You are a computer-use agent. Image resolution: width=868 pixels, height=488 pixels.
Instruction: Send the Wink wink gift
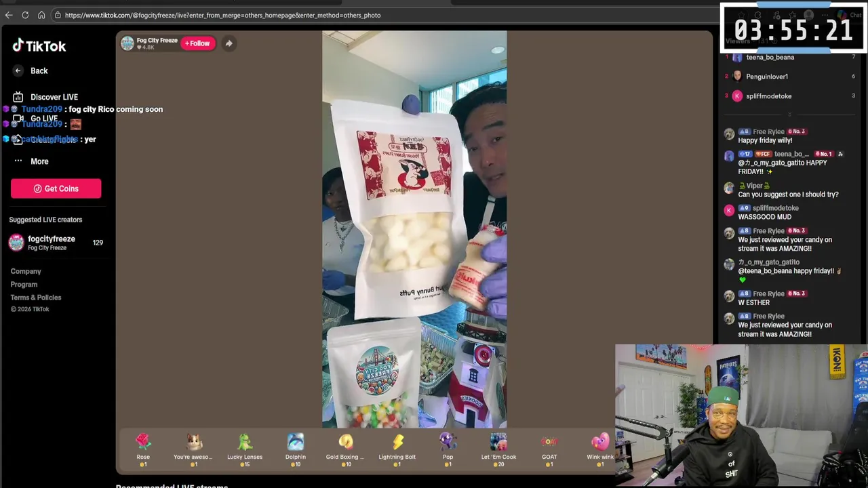pos(600,449)
